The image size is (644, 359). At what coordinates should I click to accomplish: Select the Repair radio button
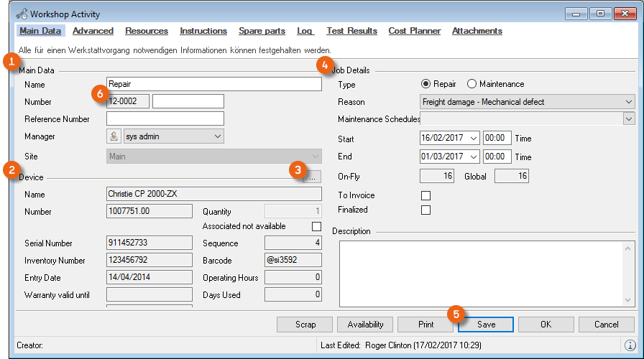(426, 85)
